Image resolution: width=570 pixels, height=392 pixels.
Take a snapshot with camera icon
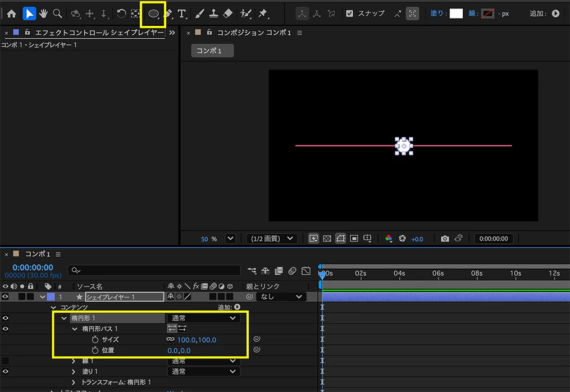click(445, 239)
